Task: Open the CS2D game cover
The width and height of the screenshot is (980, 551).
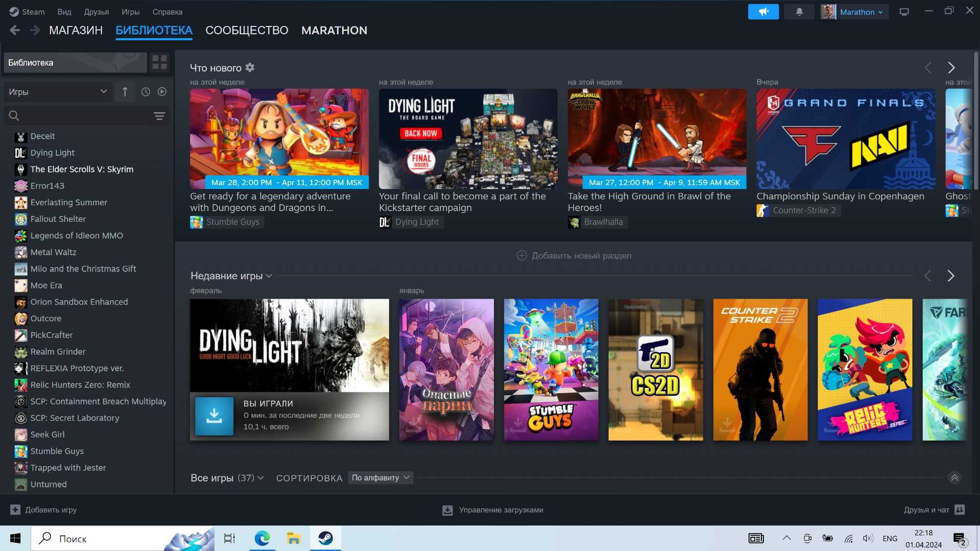Action: click(x=656, y=370)
